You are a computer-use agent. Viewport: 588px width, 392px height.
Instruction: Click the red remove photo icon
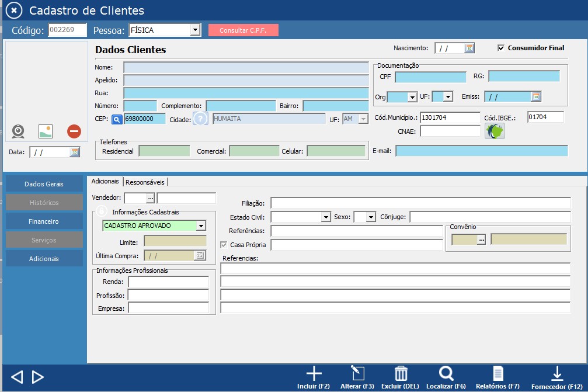[74, 131]
